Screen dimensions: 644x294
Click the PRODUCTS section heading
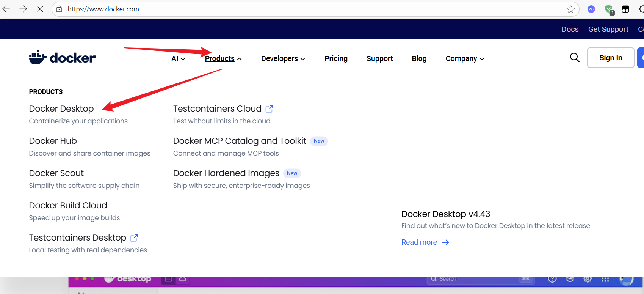[x=46, y=92]
